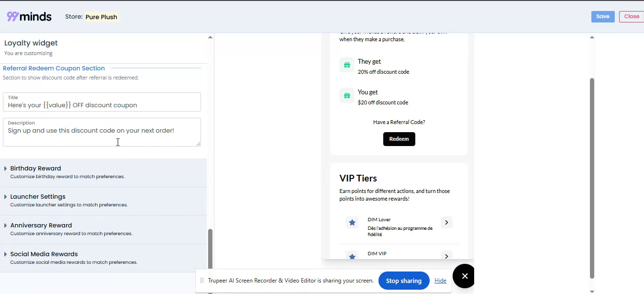644x294 pixels.
Task: Click the Save button
Action: tap(603, 17)
